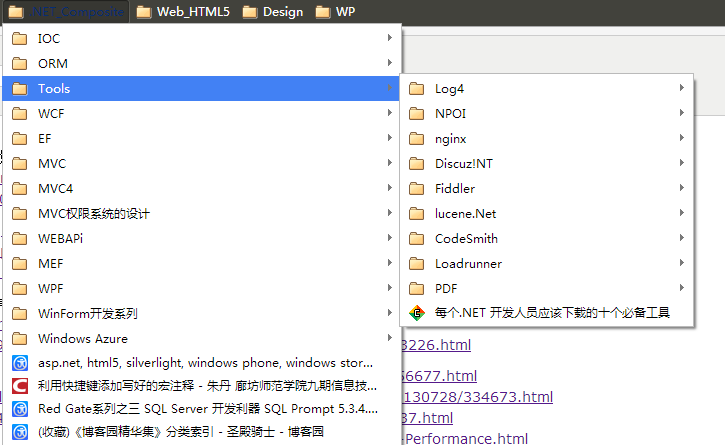Click the EF folder icon
The image size is (725, 445).
pos(19,138)
